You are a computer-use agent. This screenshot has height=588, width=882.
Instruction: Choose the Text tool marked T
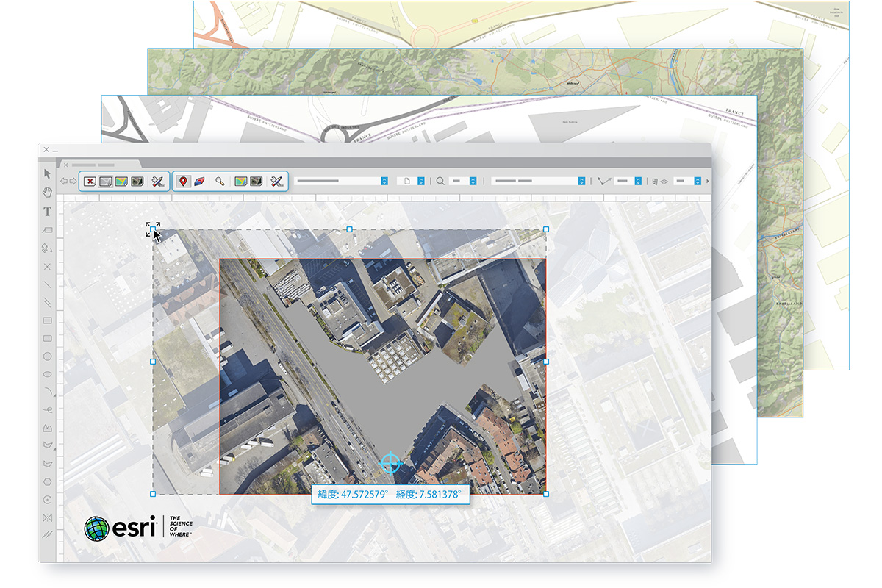coord(48,212)
